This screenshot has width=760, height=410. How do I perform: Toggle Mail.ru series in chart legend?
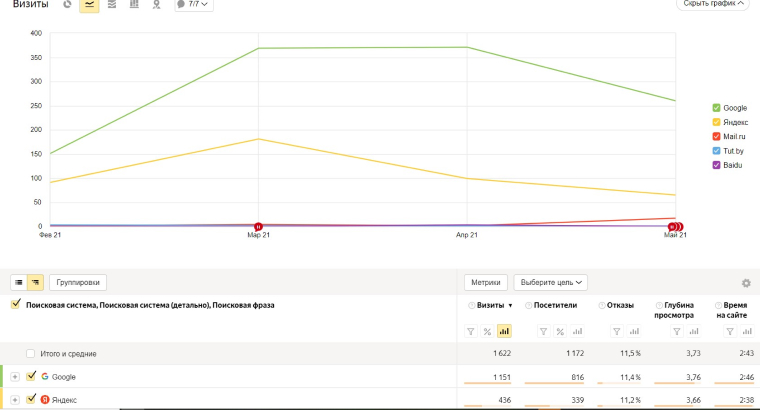pos(716,136)
